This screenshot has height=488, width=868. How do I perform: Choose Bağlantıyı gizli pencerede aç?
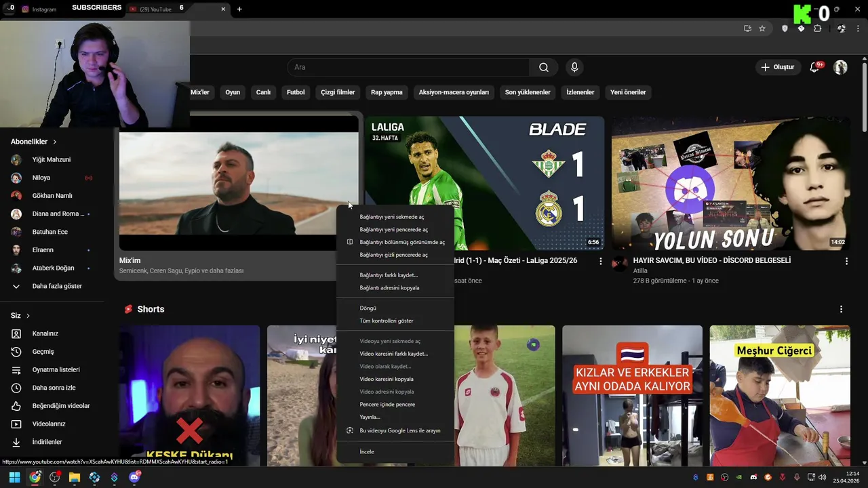(x=395, y=255)
